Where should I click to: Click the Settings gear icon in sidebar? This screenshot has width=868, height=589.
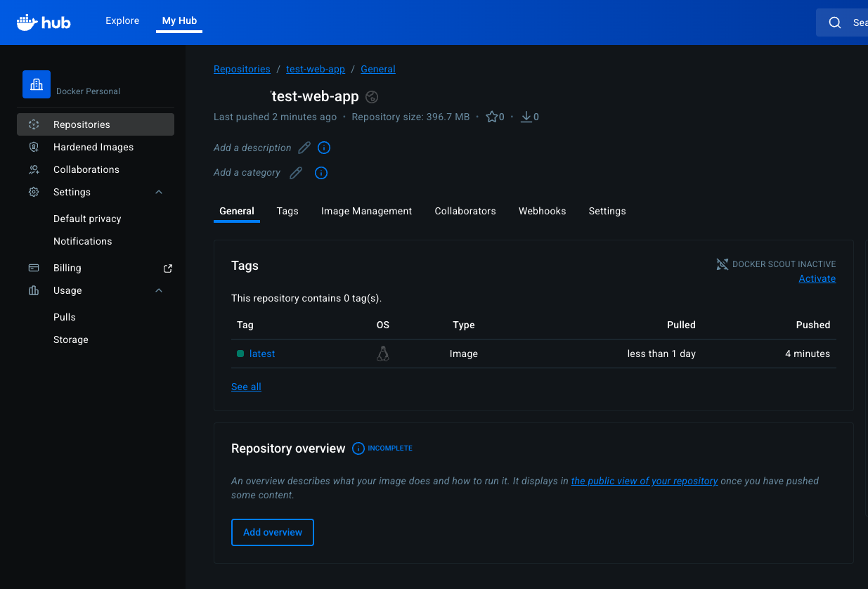(34, 192)
